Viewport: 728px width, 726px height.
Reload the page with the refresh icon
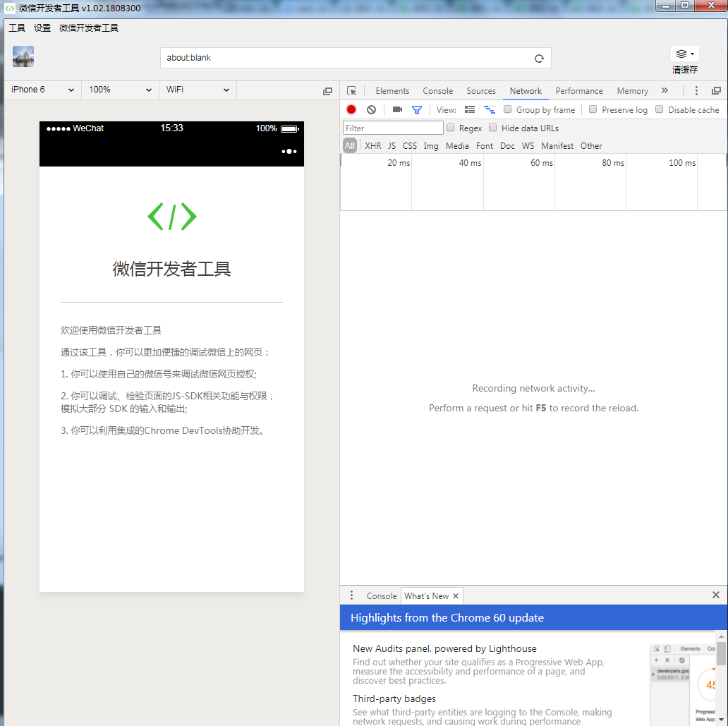539,59
